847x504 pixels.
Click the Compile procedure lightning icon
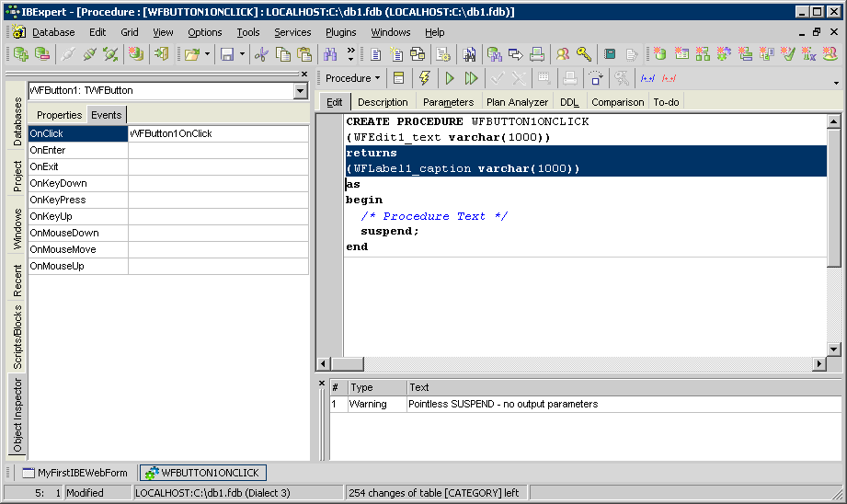tap(425, 78)
